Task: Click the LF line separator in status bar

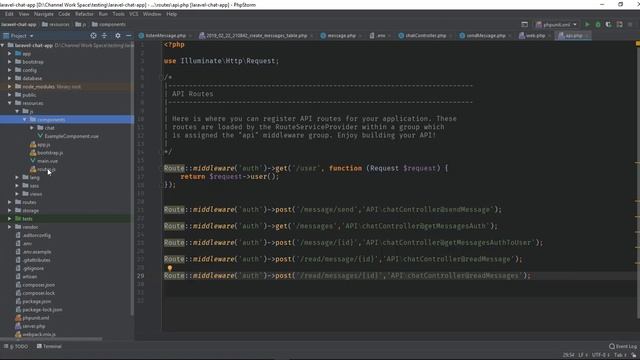Action: [582, 355]
